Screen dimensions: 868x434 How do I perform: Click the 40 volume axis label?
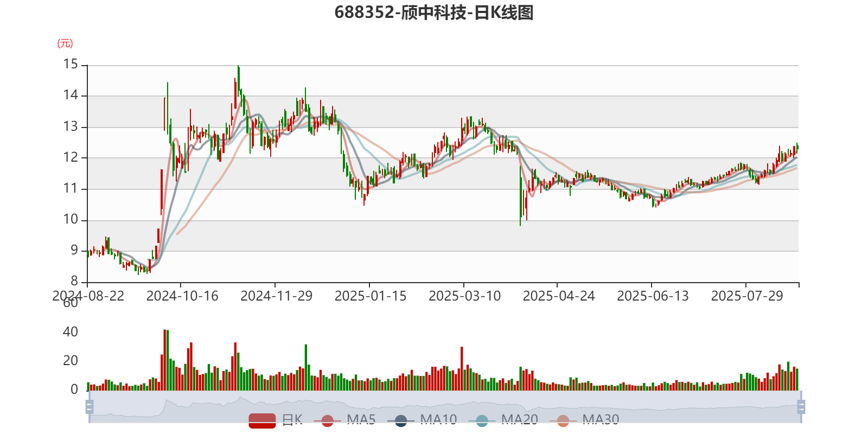pos(71,332)
